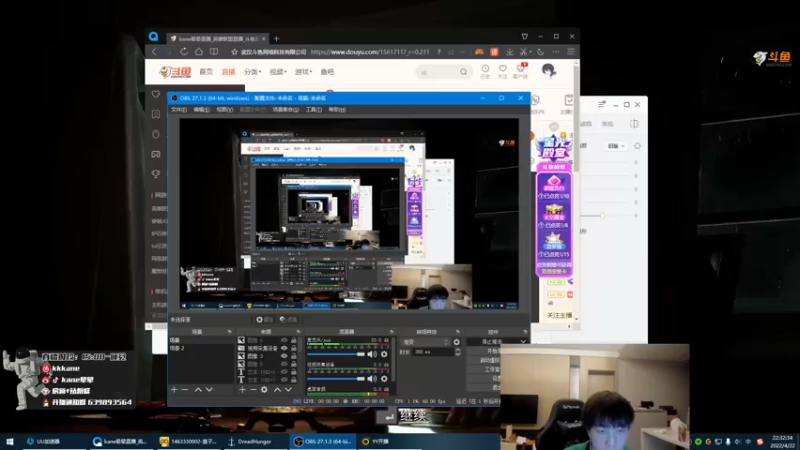Mute the 麦克风/Aux mixer channel
The height and width of the screenshot is (450, 800).
372,354
